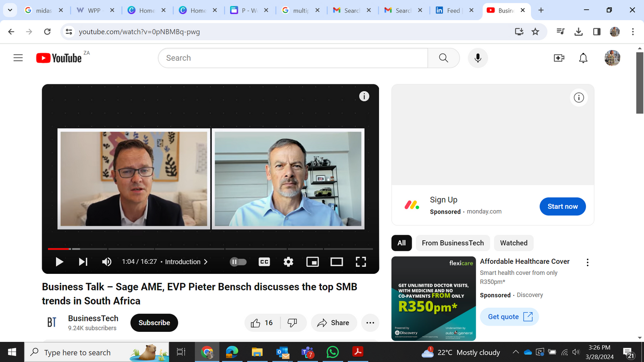This screenshot has height=362, width=644.
Task: Open the BT channel avatar
Action: [x=52, y=323]
